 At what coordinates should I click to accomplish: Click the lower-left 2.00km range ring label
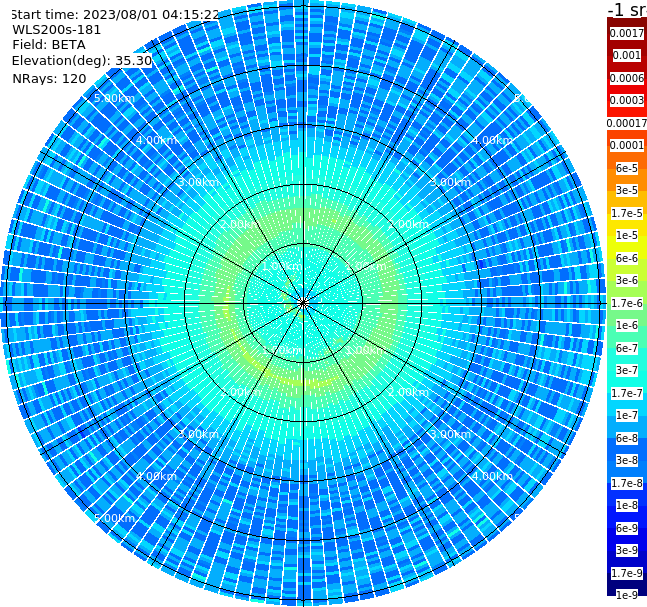[241, 392]
